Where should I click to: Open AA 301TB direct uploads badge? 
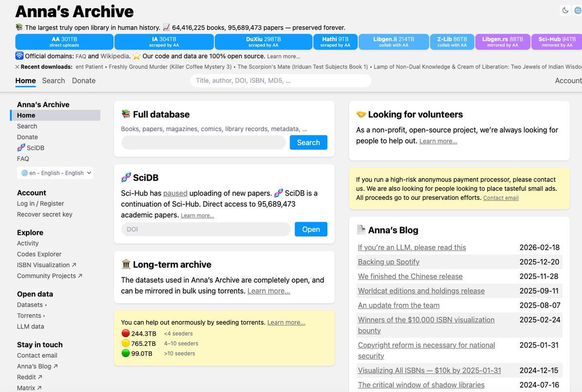click(x=64, y=42)
